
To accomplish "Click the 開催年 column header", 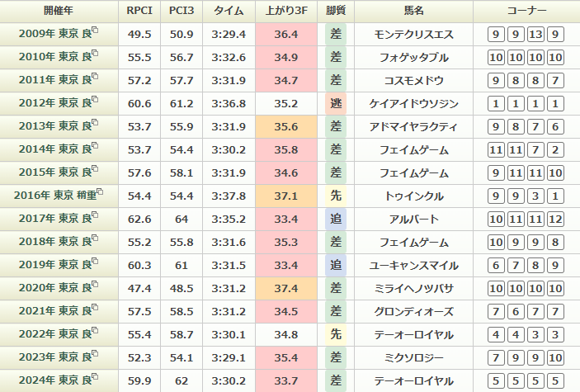I will tap(58, 12).
